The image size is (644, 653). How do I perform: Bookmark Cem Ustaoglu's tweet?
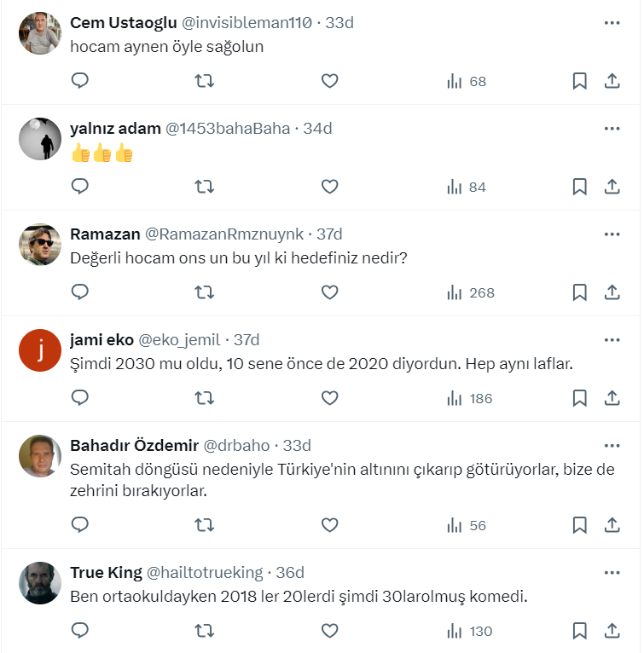579,81
